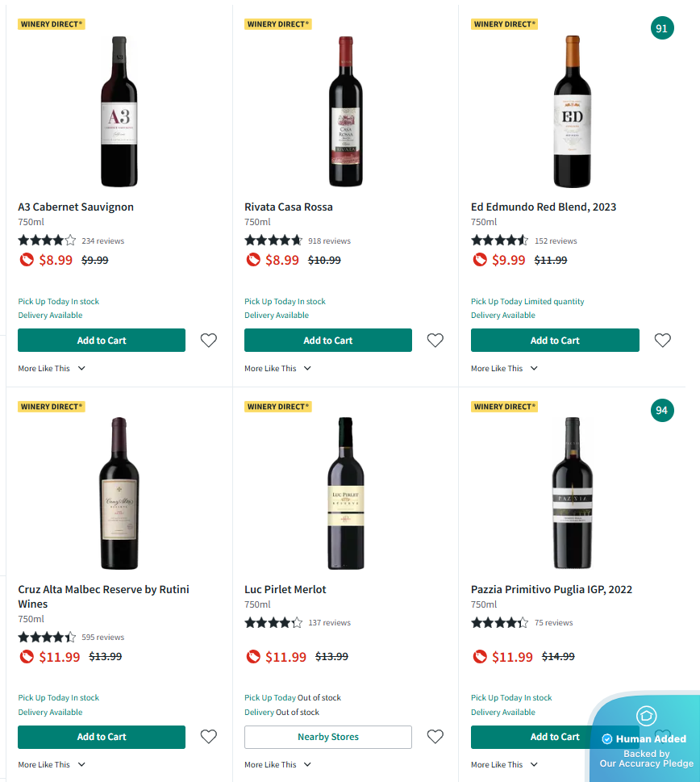Click heart icon for Luc Pirlet Merlot
Viewport: 700px width, 782px height.
[435, 737]
